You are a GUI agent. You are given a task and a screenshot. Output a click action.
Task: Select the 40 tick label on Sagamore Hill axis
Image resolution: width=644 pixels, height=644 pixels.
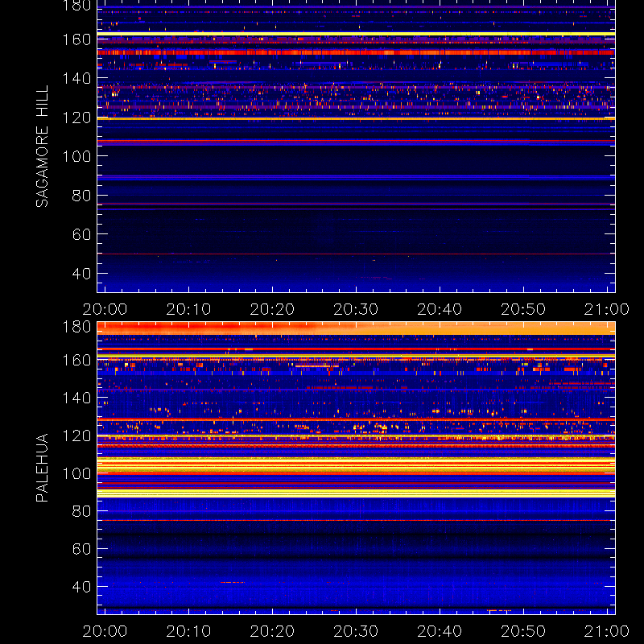[x=81, y=273]
